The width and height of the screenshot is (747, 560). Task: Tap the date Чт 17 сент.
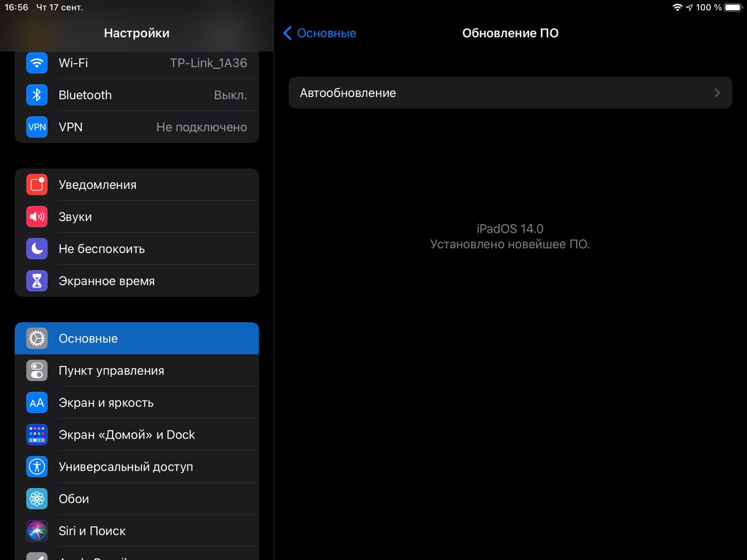60,8
